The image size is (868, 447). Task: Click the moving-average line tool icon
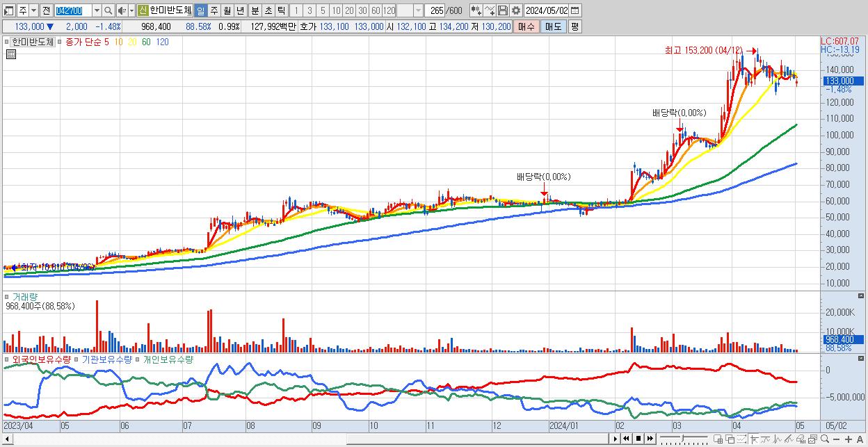tap(766, 439)
